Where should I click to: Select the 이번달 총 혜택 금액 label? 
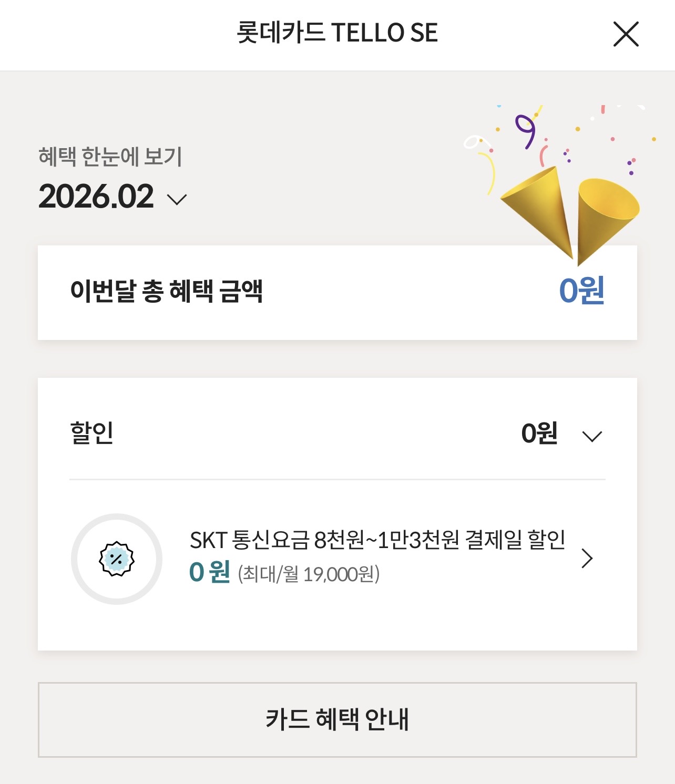point(166,291)
